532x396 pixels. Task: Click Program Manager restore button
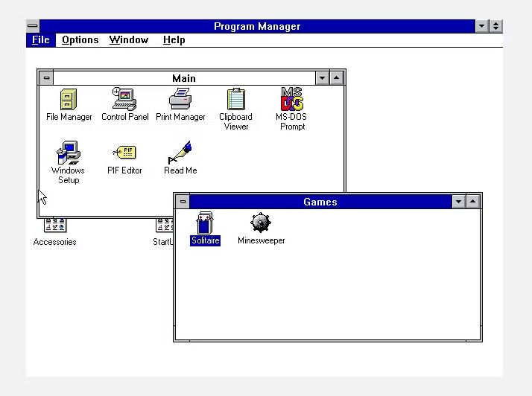[495, 26]
